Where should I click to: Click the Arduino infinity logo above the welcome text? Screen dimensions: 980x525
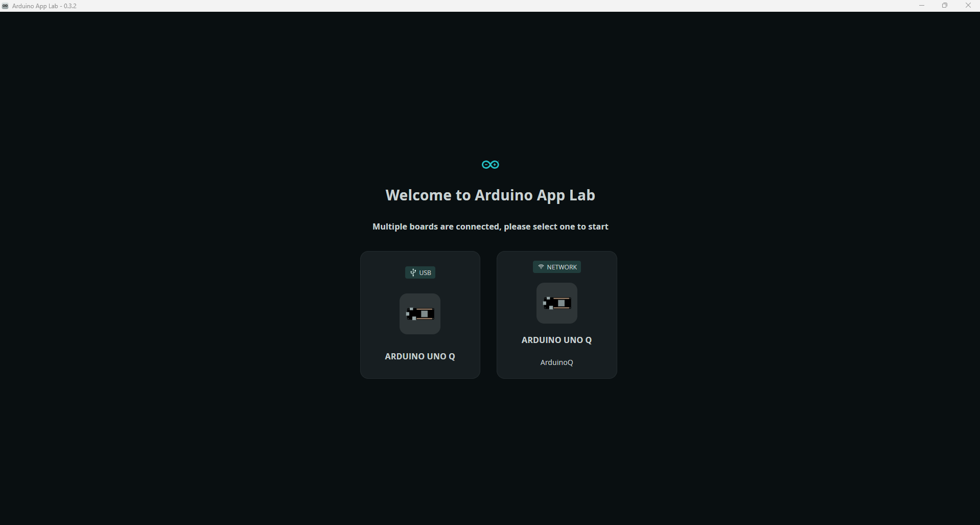(x=489, y=164)
